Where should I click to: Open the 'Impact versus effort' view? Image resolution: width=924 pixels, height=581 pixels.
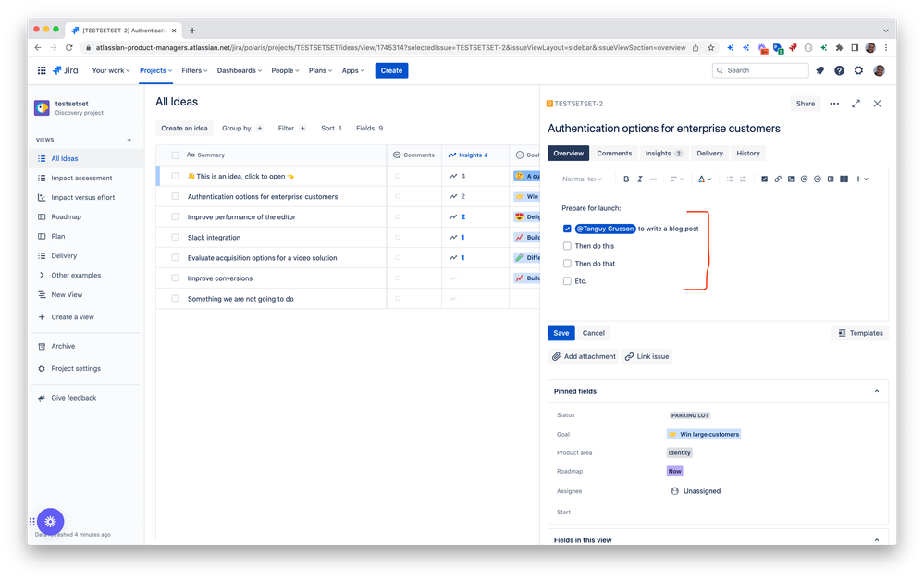pyautogui.click(x=82, y=197)
